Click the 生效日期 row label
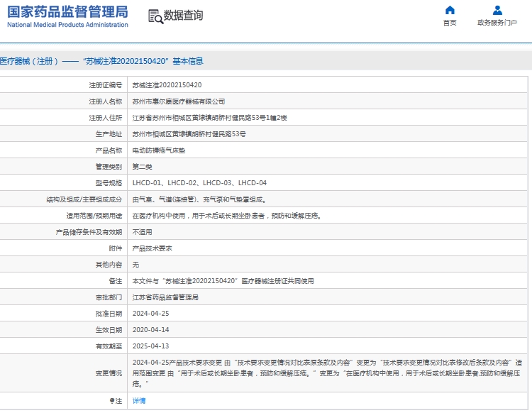The width and height of the screenshot is (532, 413). click(109, 330)
